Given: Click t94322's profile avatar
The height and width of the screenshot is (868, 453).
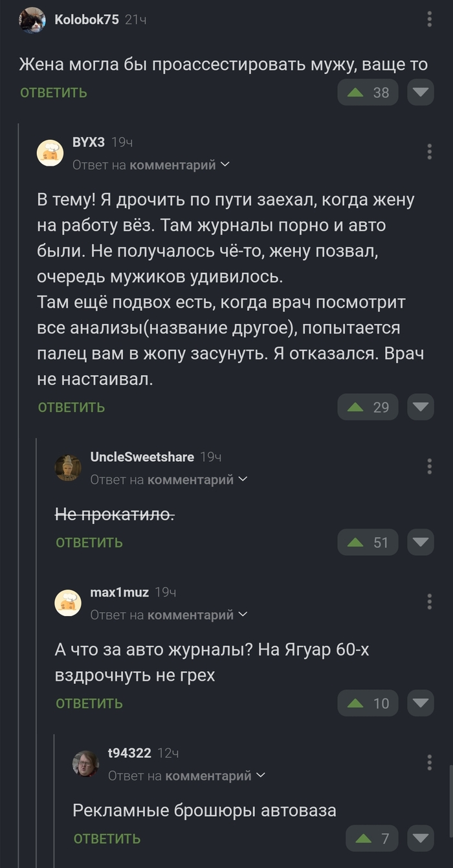Looking at the screenshot, I should click(x=85, y=764).
